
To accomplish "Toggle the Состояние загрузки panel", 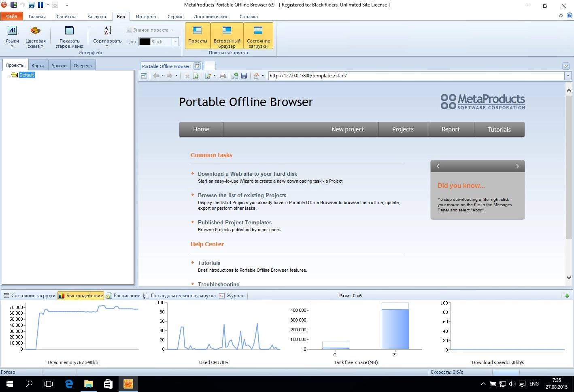I will pos(258,36).
